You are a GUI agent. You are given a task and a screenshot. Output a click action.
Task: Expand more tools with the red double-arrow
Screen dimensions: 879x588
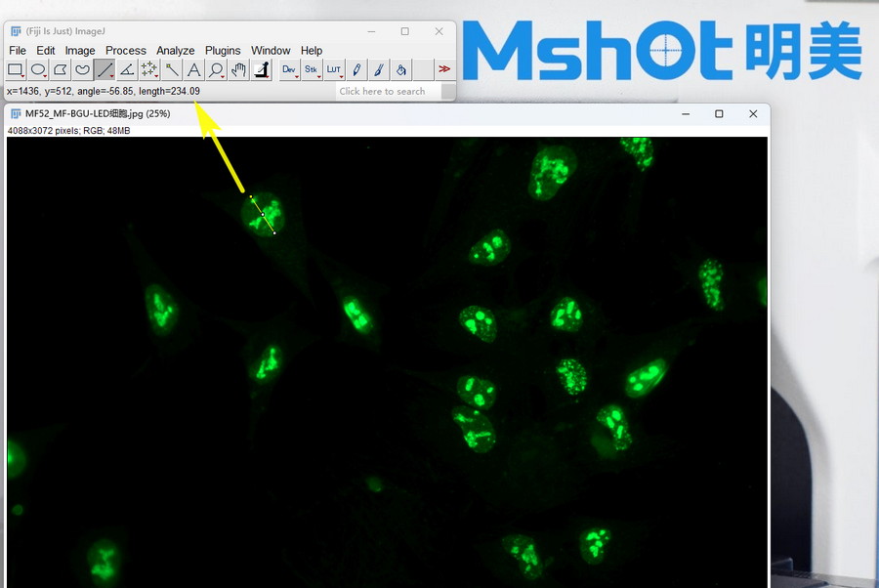[444, 69]
